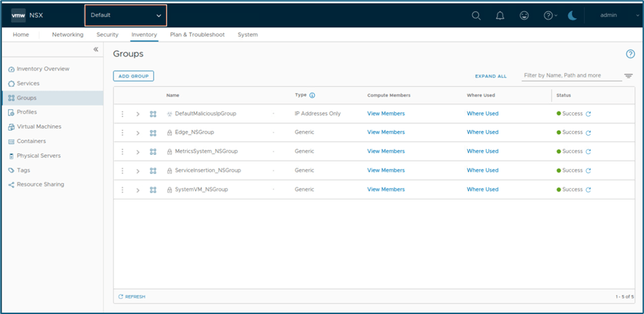Click the Type column info icon

(x=312, y=95)
